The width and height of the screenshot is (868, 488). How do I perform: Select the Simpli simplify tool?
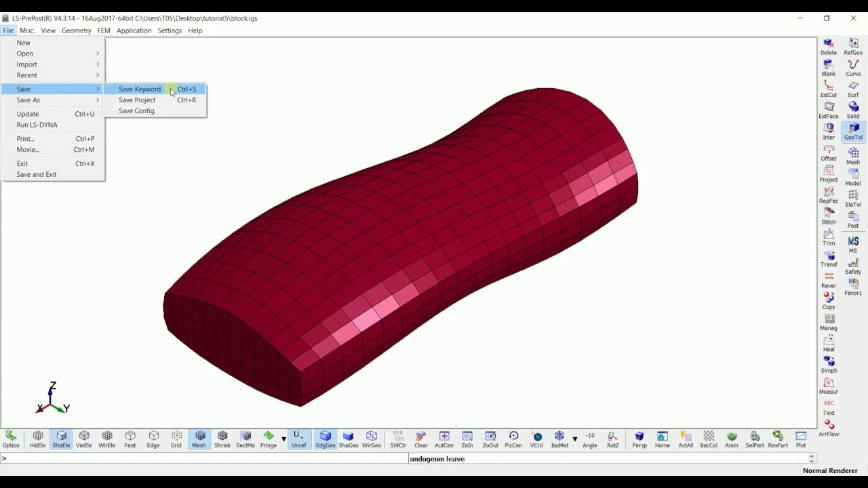pos(829,364)
